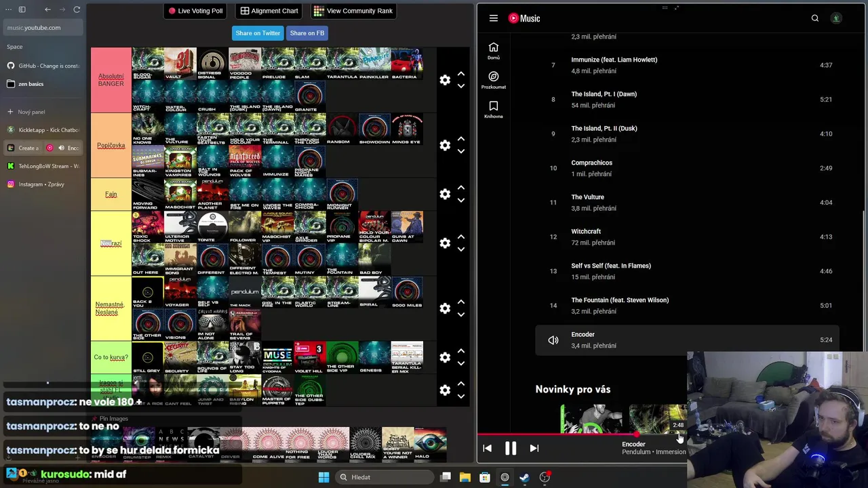The width and height of the screenshot is (868, 488).
Task: Switch to TehLongBoW Stream tab
Action: tap(43, 166)
